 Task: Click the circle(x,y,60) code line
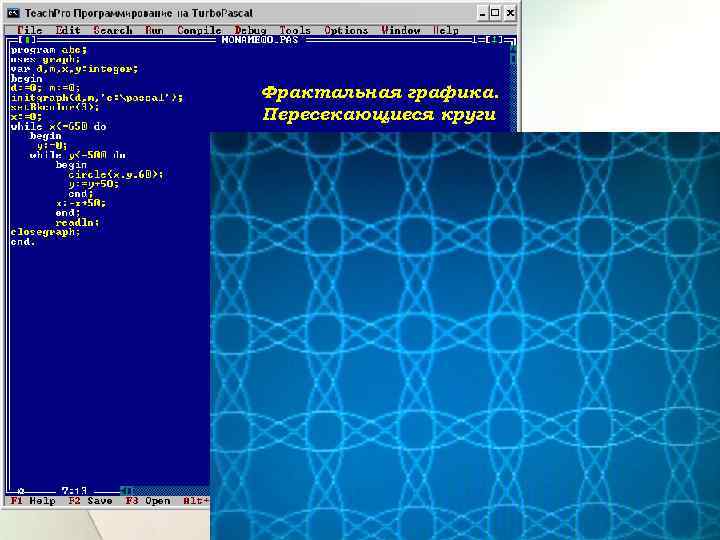[x=116, y=174]
